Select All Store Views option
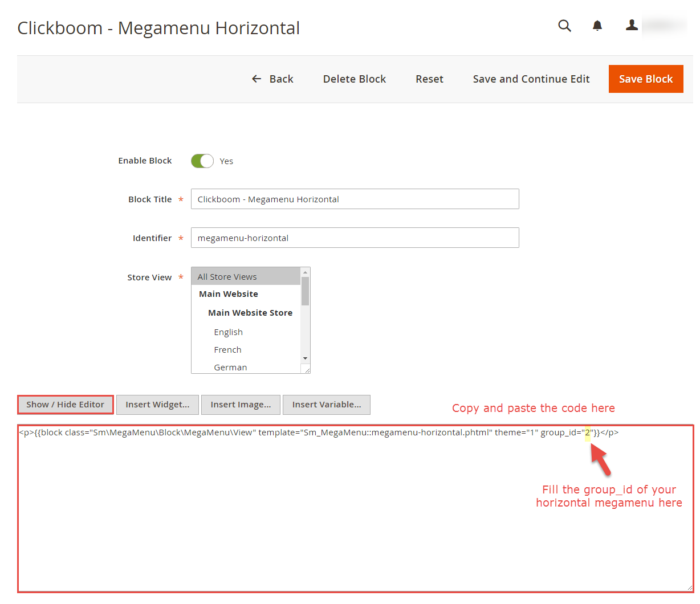This screenshot has height=604, width=700. tap(246, 277)
